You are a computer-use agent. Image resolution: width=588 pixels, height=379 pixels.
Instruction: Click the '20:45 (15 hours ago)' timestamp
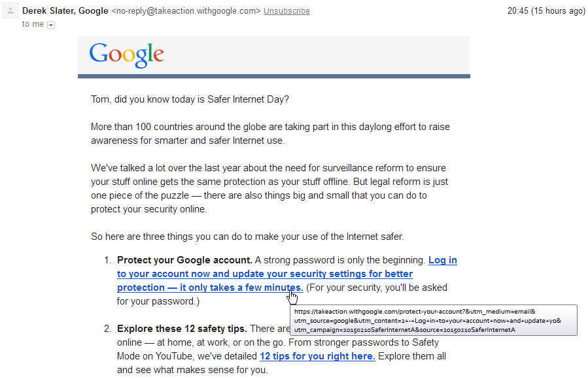coord(546,10)
